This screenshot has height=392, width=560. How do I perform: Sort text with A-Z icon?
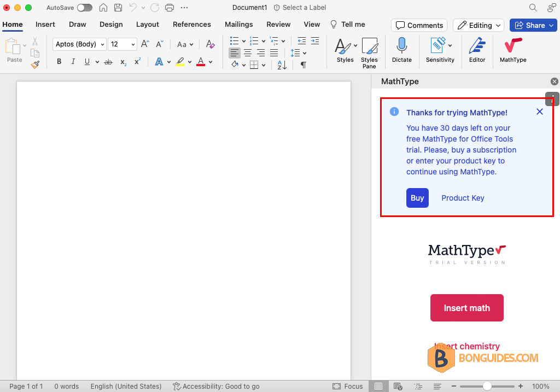pyautogui.click(x=282, y=65)
